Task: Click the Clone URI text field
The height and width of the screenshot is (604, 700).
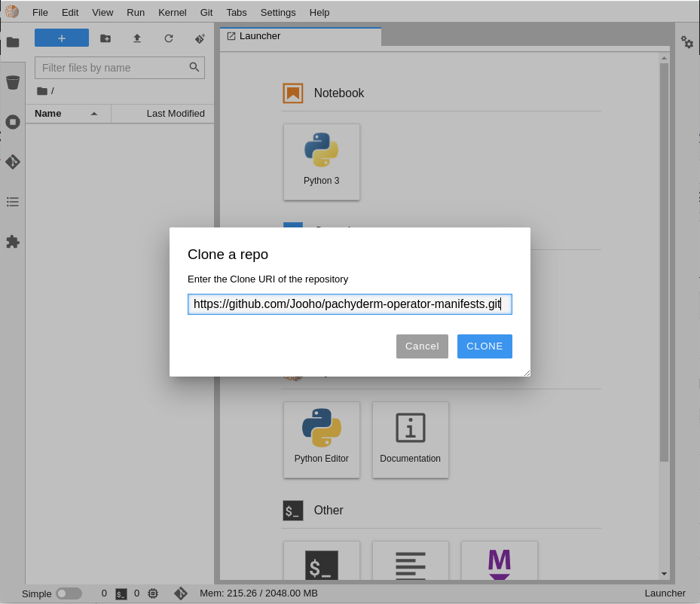Action: 350,304
